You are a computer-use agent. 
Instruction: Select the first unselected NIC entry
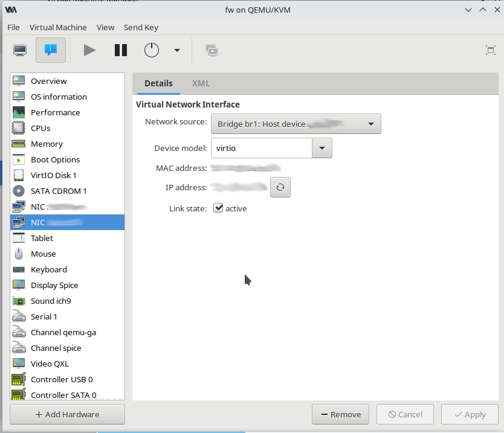[x=68, y=207]
